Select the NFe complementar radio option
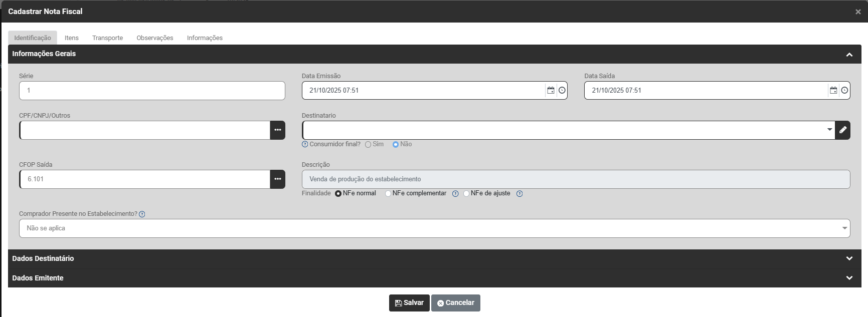Viewport: 868px width, 317px height. (388, 194)
